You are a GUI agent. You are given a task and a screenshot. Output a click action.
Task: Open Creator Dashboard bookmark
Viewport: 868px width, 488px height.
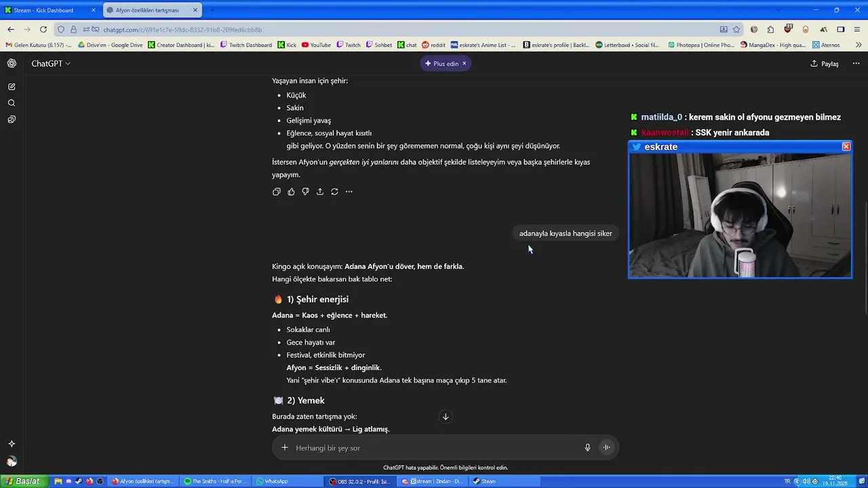181,45
